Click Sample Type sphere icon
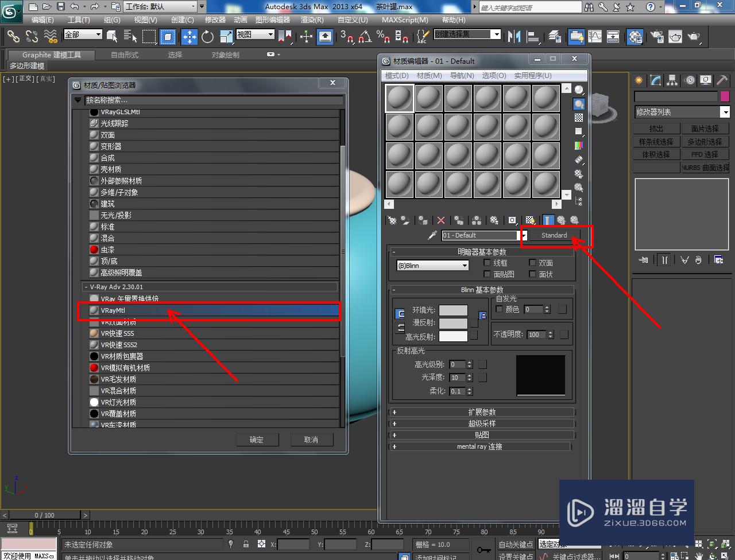The image size is (735, 560). [x=579, y=90]
